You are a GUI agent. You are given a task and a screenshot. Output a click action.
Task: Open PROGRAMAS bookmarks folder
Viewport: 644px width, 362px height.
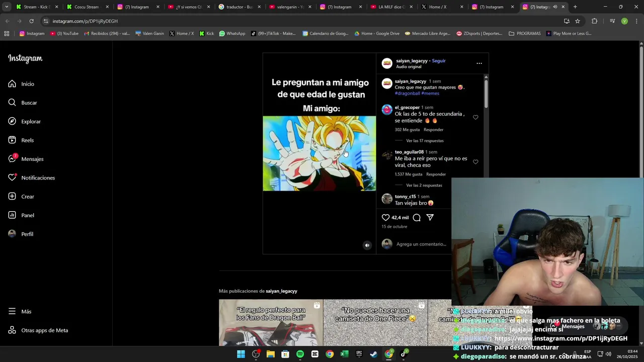click(x=525, y=34)
